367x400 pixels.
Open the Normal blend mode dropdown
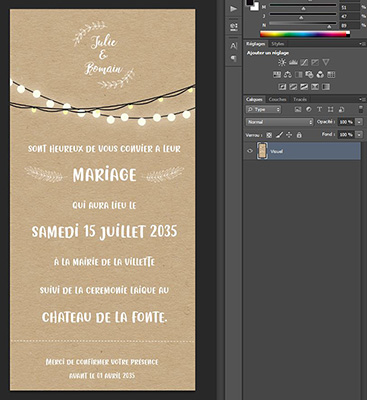tap(280, 122)
